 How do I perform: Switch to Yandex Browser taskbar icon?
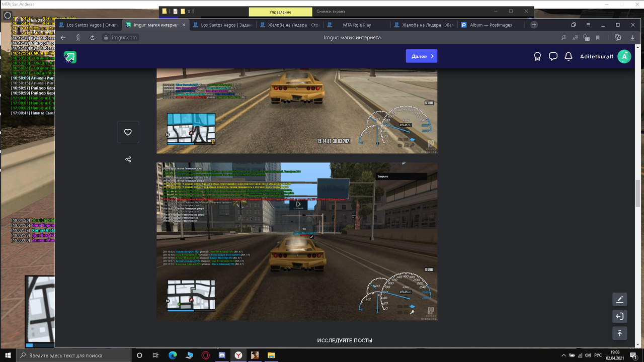coord(237,355)
